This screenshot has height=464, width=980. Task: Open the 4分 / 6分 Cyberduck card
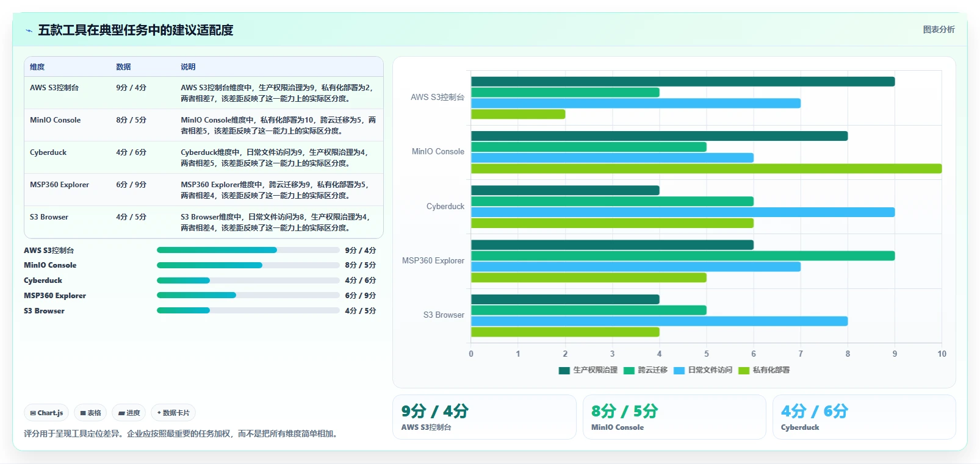click(x=864, y=417)
